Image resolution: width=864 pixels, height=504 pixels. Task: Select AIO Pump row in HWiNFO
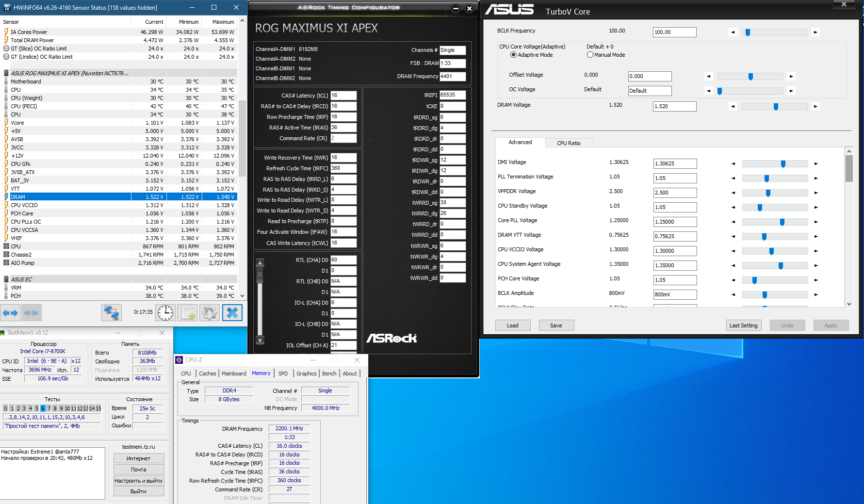coord(119,263)
